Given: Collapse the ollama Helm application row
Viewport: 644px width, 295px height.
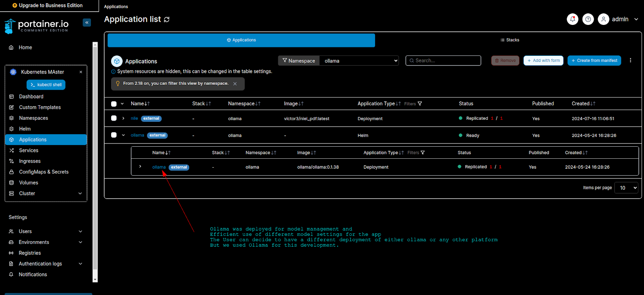Looking at the screenshot, I should click(x=123, y=135).
